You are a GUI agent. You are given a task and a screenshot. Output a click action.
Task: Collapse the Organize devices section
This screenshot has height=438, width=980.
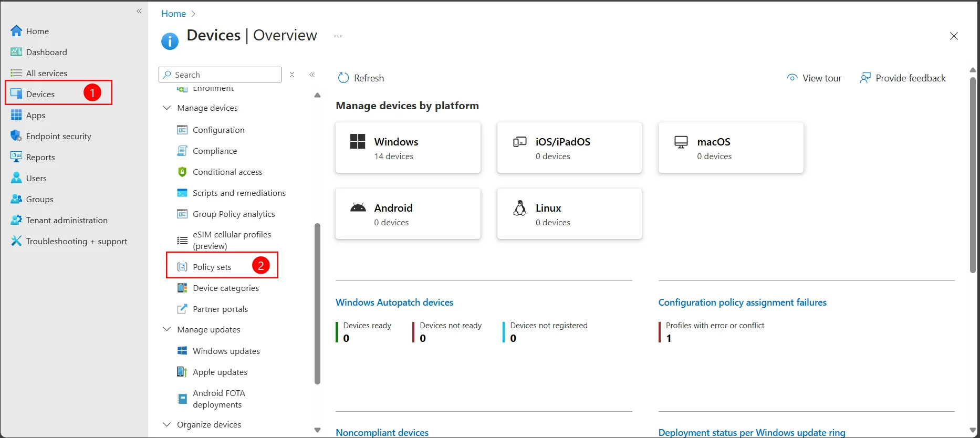pyautogui.click(x=167, y=424)
